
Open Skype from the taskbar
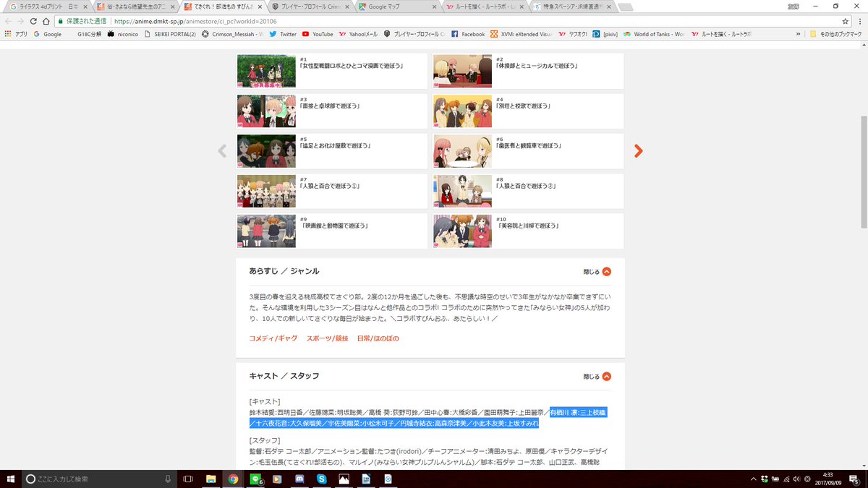coord(321,479)
